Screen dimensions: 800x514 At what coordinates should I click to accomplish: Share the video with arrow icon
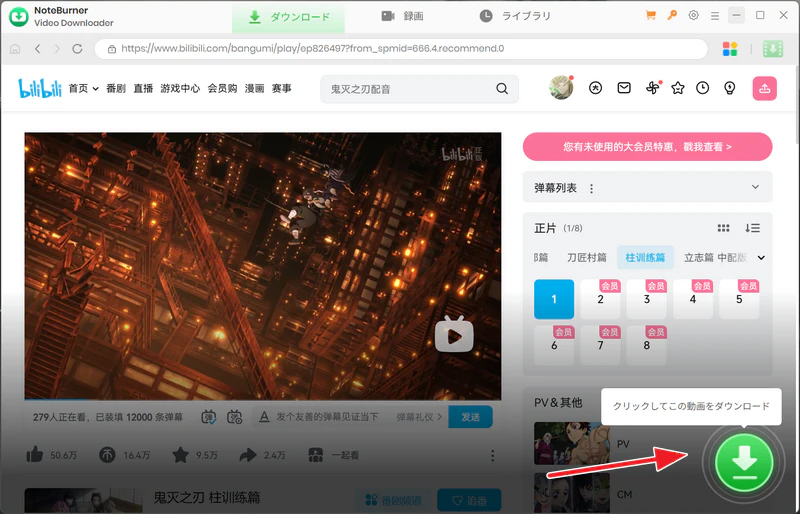point(248,455)
